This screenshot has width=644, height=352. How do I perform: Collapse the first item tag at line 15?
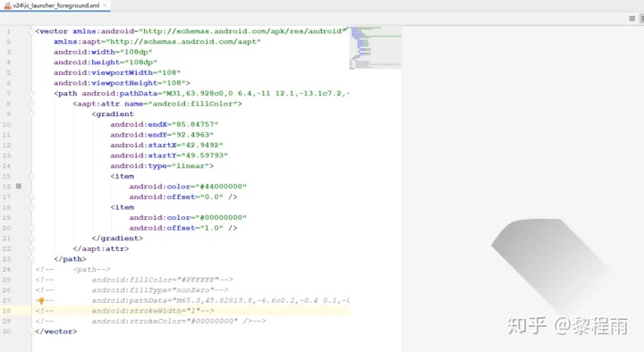[31, 176]
